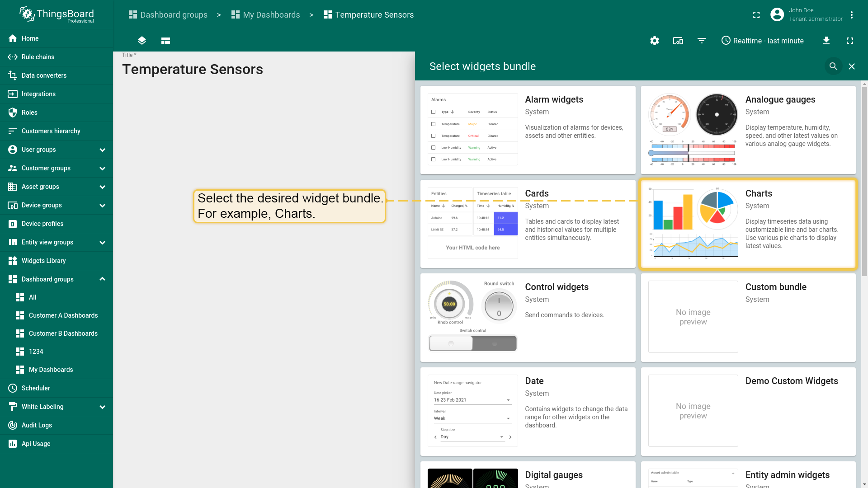This screenshot has width=868, height=488.
Task: Open Api Usage menu item
Action: coord(57,444)
